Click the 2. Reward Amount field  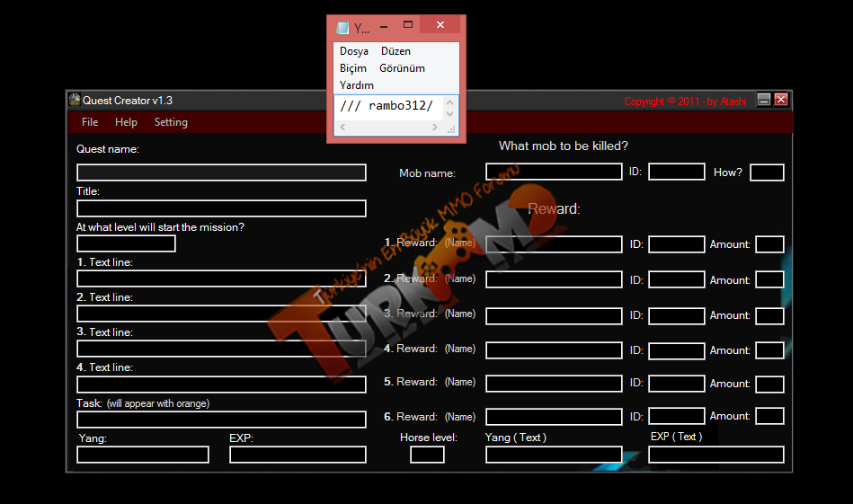pyautogui.click(x=769, y=279)
